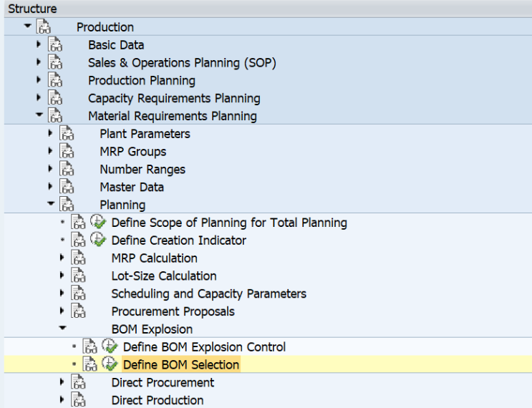Click the execute icon for Define BOM Explosion Control
This screenshot has height=408, width=532.
tap(110, 346)
